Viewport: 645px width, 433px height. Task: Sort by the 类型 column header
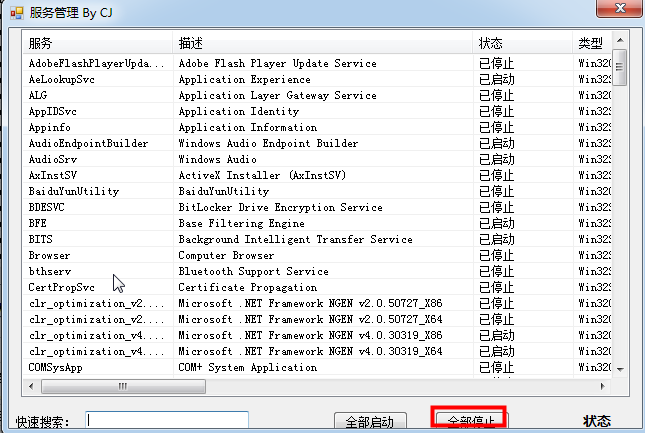pyautogui.click(x=592, y=43)
